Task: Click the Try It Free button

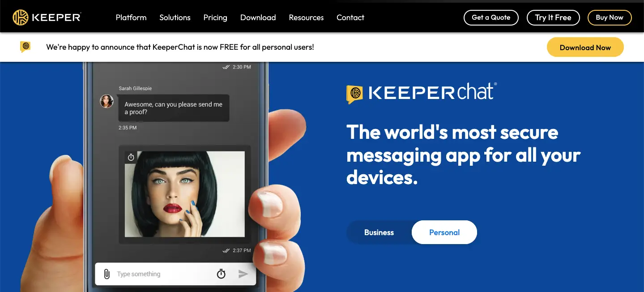Action: point(553,17)
